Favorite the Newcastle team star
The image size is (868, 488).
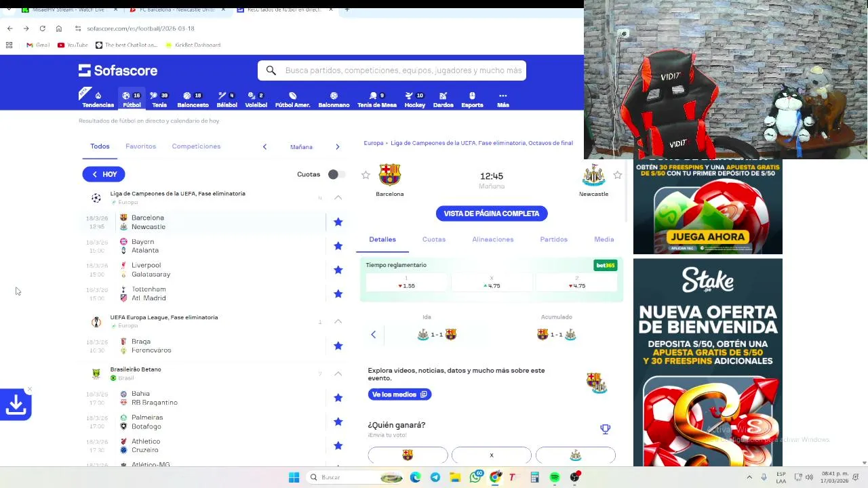pyautogui.click(x=617, y=175)
